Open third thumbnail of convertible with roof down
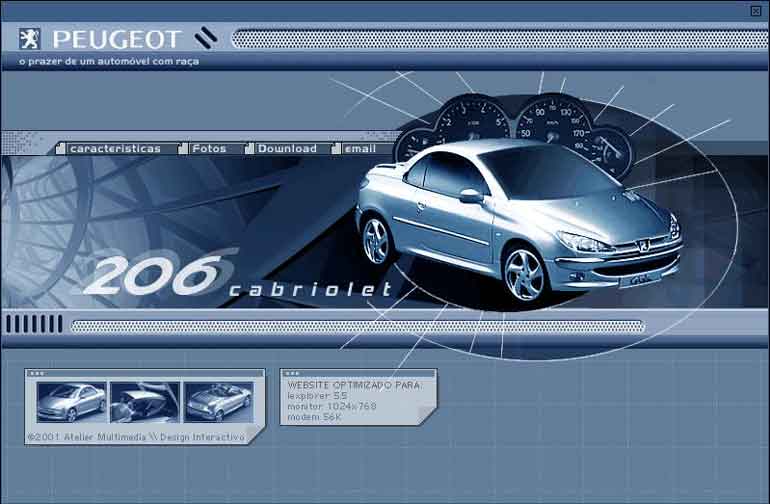The width and height of the screenshot is (770, 504). coord(219,402)
